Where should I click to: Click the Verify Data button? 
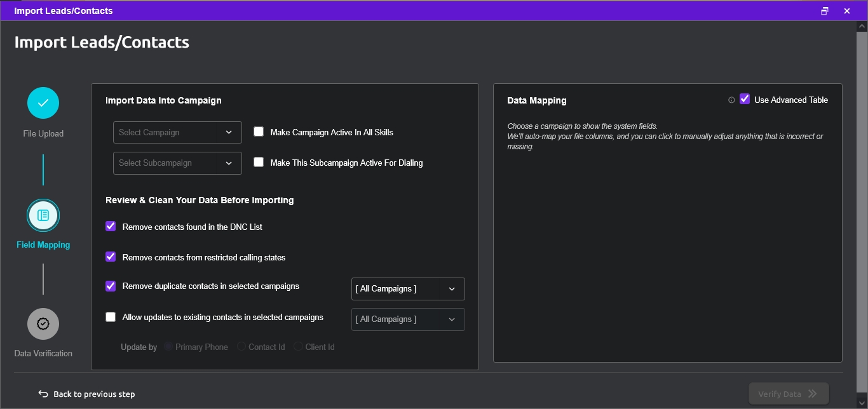pyautogui.click(x=789, y=394)
